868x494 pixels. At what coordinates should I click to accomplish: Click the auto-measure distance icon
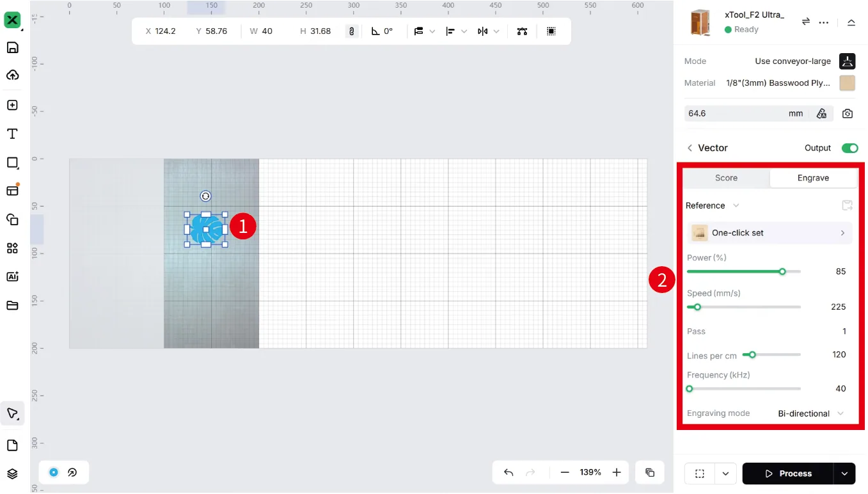(x=822, y=113)
